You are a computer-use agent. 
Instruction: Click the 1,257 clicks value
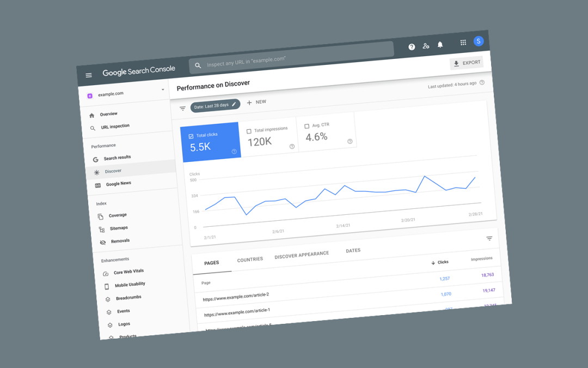(x=444, y=279)
